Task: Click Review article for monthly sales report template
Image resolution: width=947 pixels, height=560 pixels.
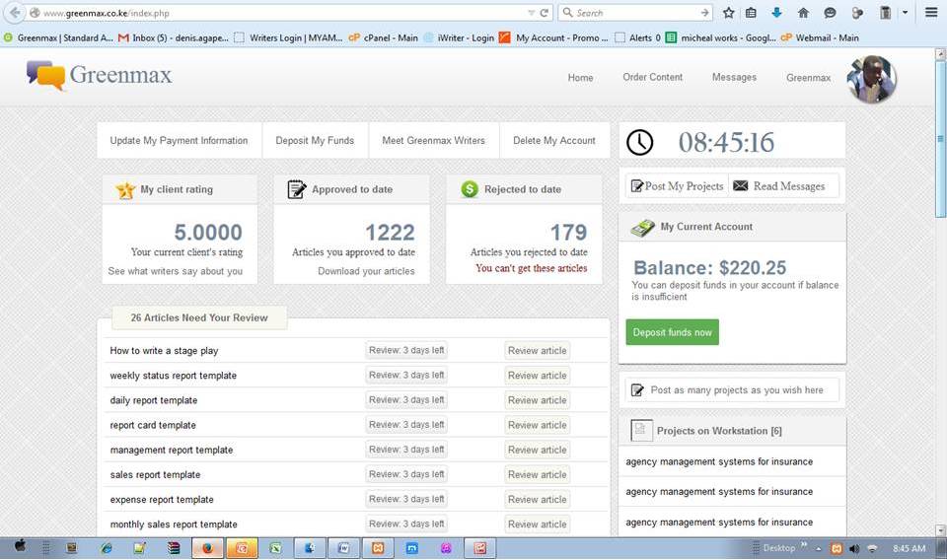Action: coord(537,525)
